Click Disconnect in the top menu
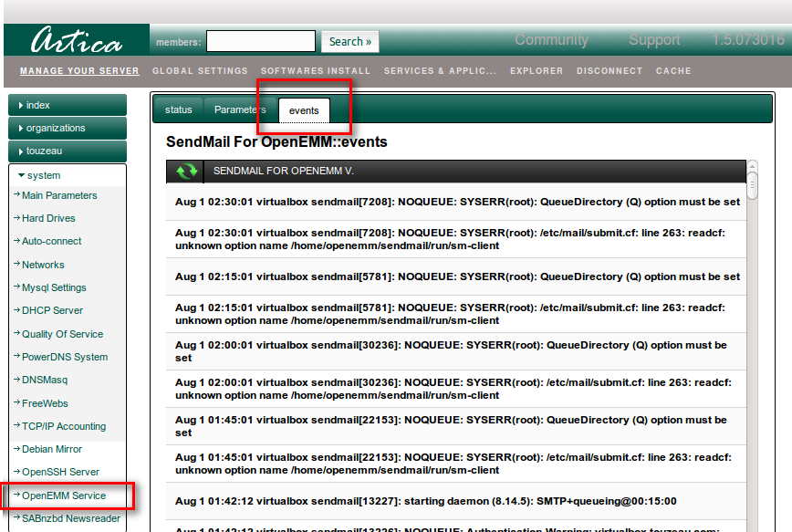The height and width of the screenshot is (532, 792). tap(610, 71)
